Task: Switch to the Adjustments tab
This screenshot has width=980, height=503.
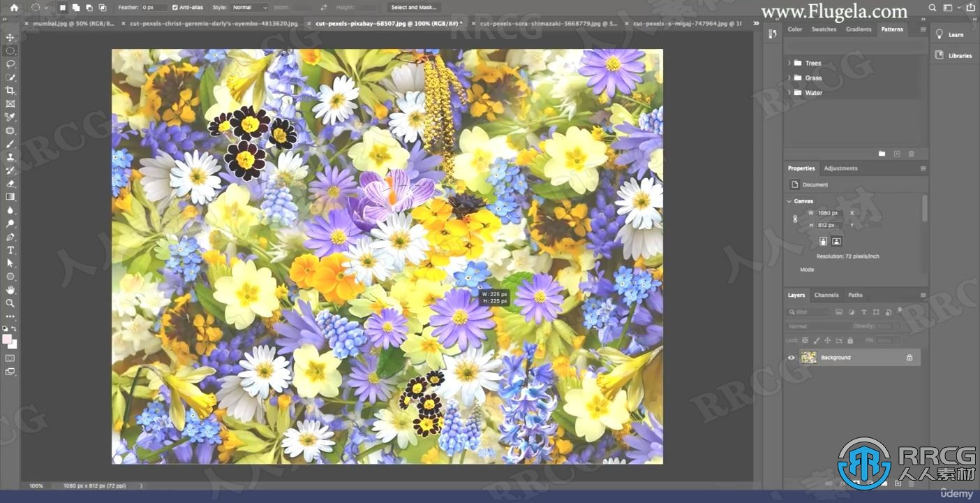Action: [840, 168]
